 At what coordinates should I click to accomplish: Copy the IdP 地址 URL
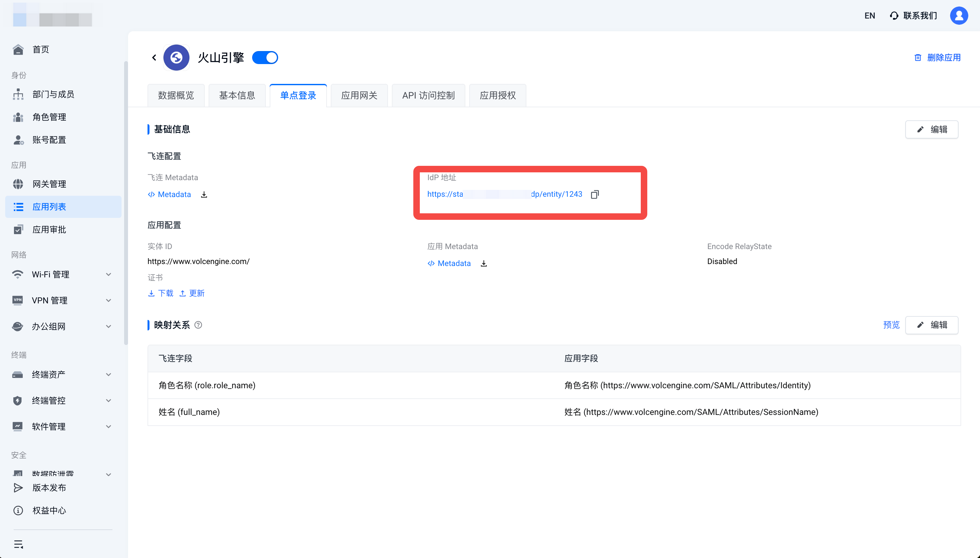(595, 195)
